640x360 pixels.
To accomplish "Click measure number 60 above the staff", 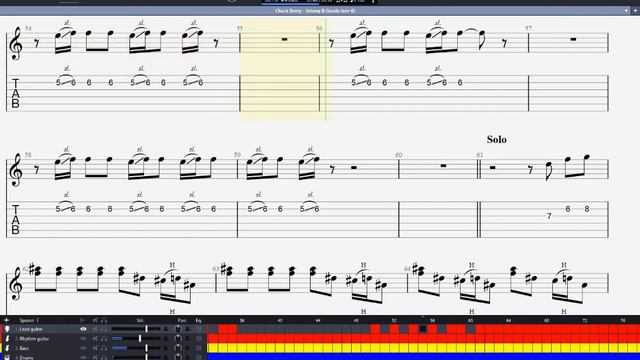I will coord(399,155).
